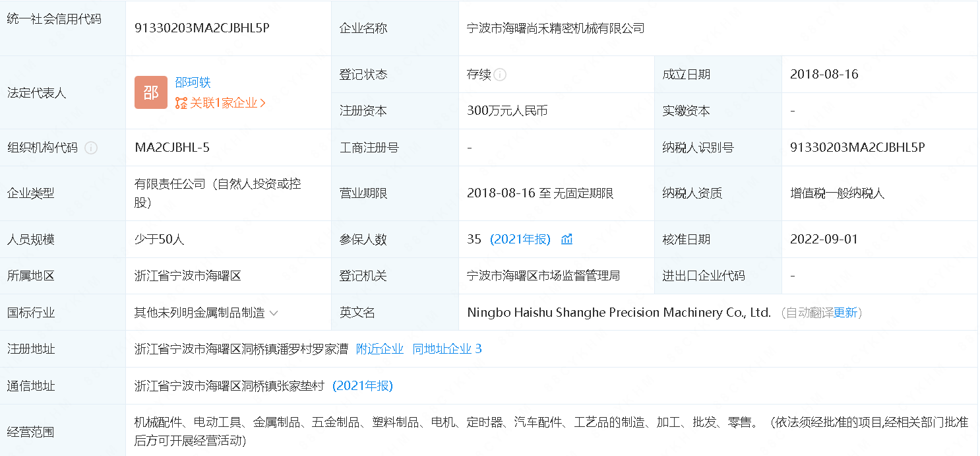
Task: Open 附近企业 nearby companies link
Action: pos(380,349)
